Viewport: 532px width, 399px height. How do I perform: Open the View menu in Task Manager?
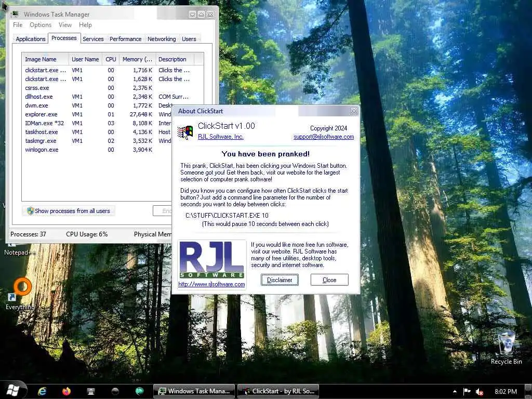(65, 25)
